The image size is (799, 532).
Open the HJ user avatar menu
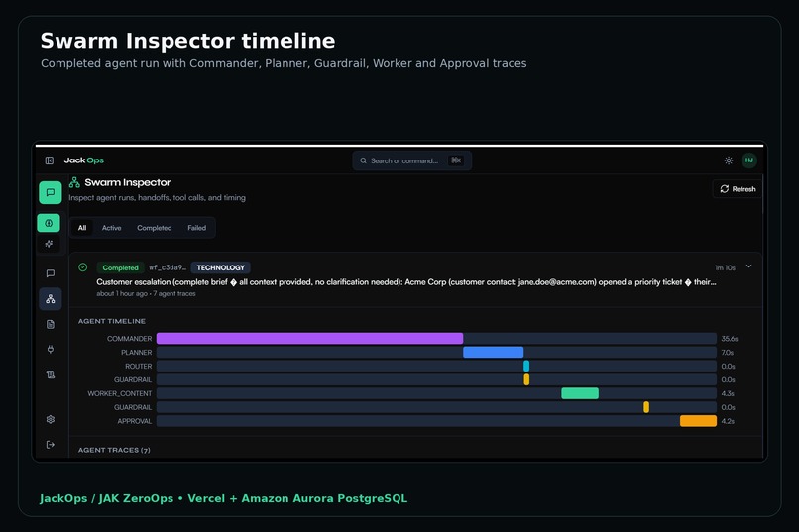pos(749,160)
